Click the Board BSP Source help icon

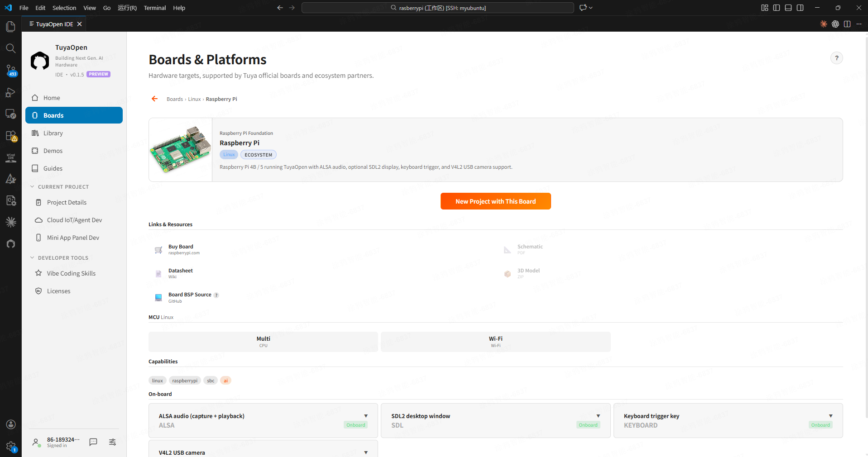(216, 295)
